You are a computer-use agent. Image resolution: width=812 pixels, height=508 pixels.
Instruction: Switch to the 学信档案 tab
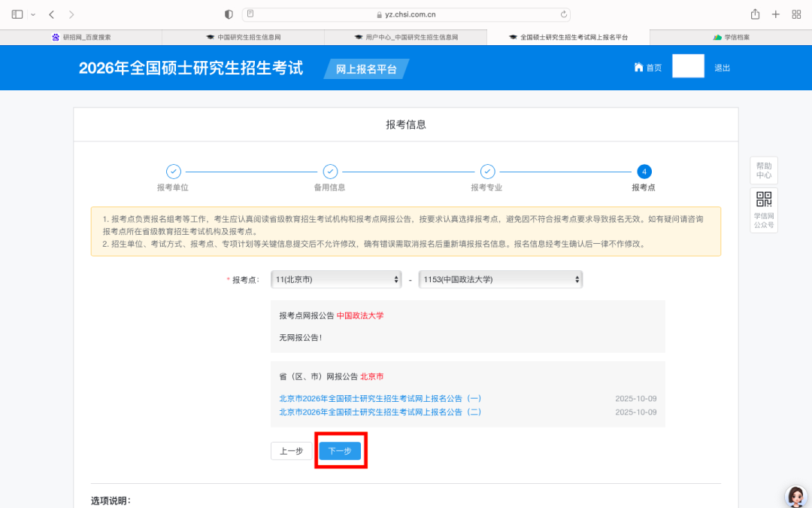click(731, 37)
